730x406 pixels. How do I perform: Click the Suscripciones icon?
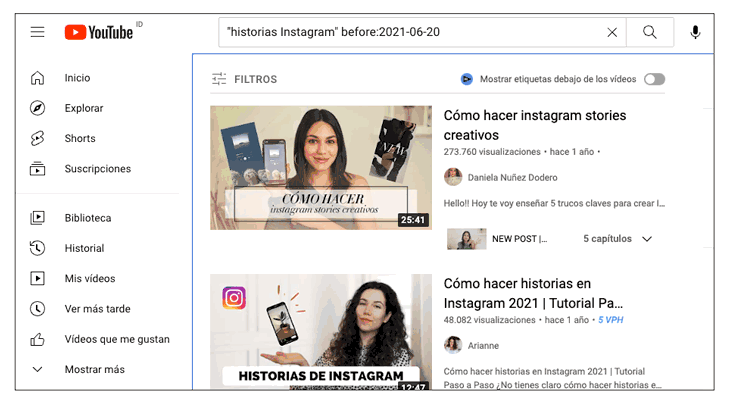click(37, 169)
